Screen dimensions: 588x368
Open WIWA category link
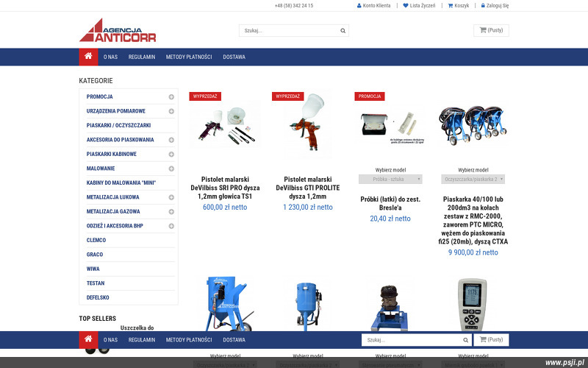tap(93, 269)
